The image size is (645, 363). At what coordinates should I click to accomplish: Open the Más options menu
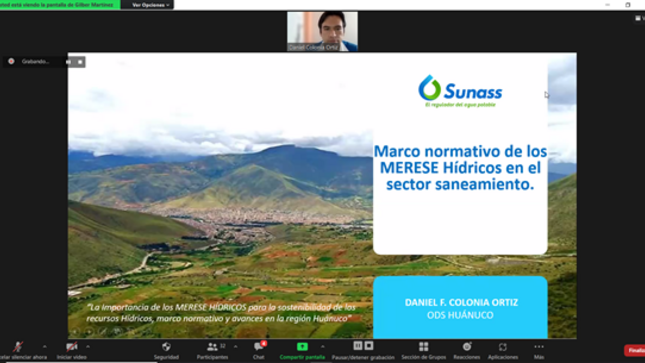point(539,351)
